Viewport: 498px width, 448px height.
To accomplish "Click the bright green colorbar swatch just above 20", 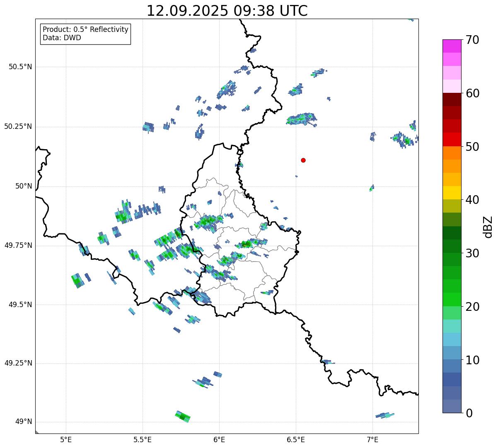I will click(x=452, y=300).
